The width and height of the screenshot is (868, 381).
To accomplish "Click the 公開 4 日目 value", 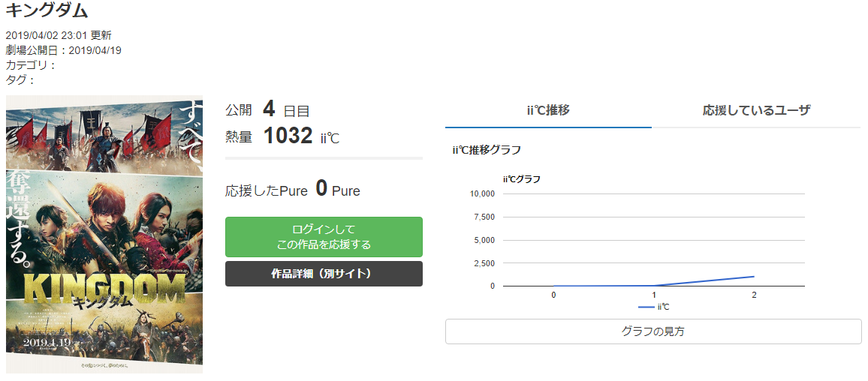I will [x=267, y=109].
